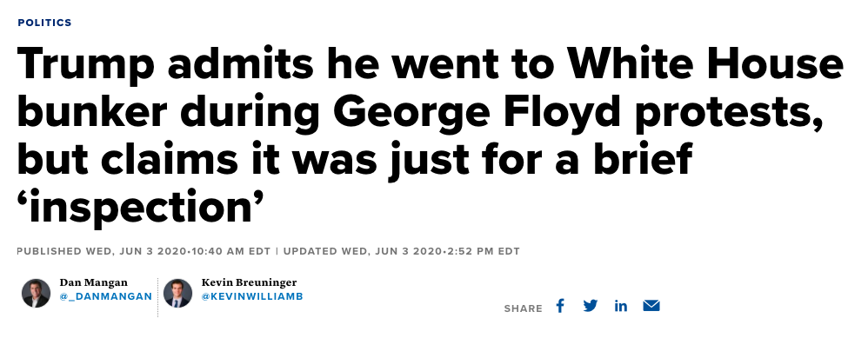Visit the @_DANMANGAN Twitter handle
The width and height of the screenshot is (868, 338).
[106, 296]
